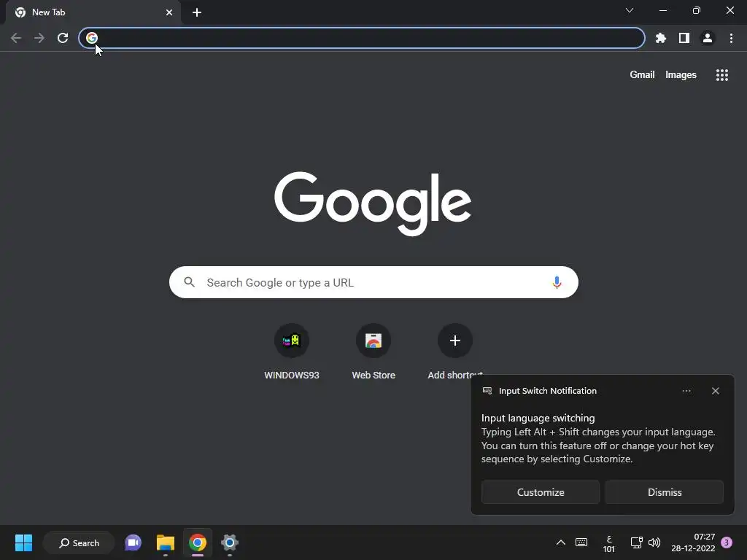Open the Google apps grid

point(721,75)
